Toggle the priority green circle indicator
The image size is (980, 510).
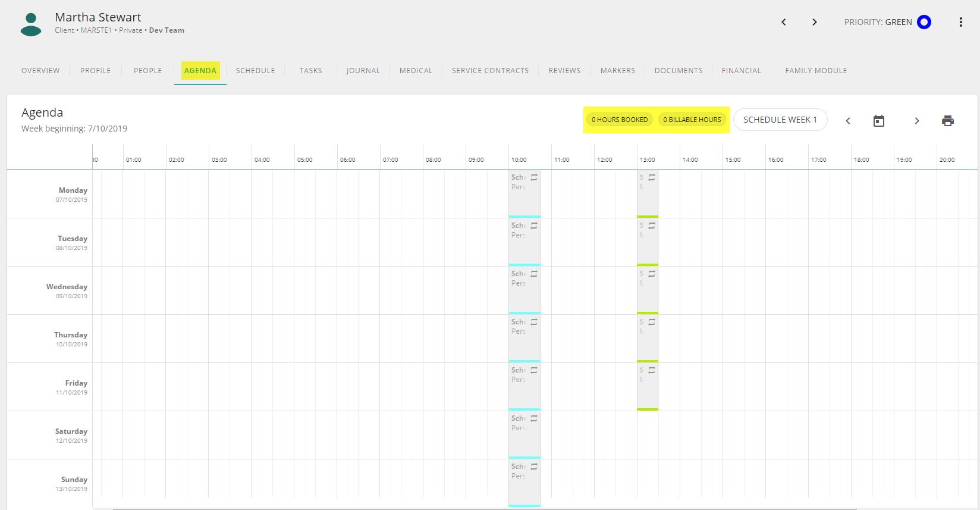coord(924,22)
